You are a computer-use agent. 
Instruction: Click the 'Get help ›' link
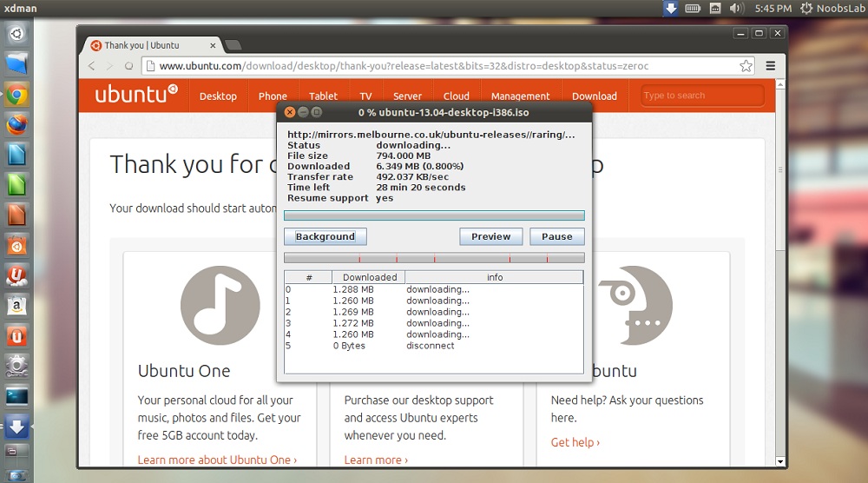tap(575, 442)
